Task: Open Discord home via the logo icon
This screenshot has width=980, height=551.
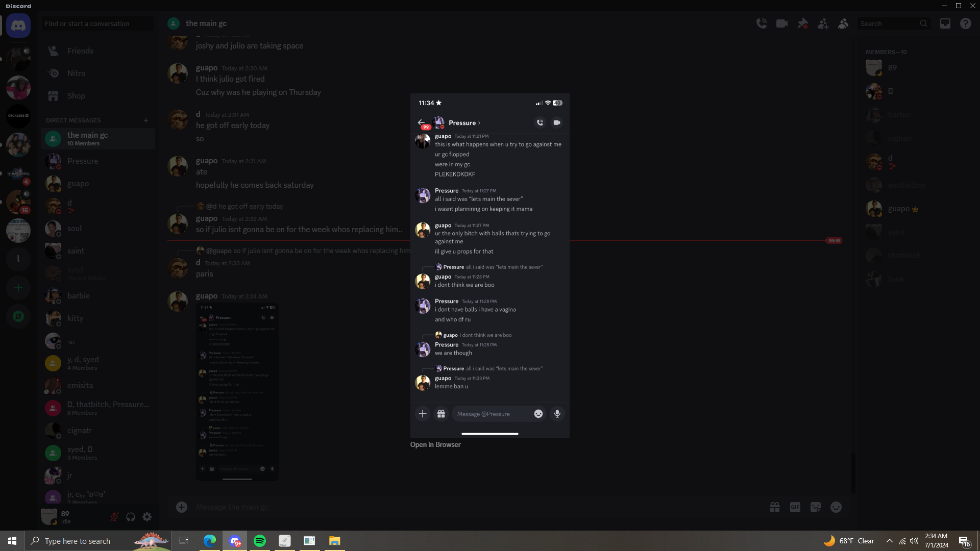Action: tap(18, 26)
